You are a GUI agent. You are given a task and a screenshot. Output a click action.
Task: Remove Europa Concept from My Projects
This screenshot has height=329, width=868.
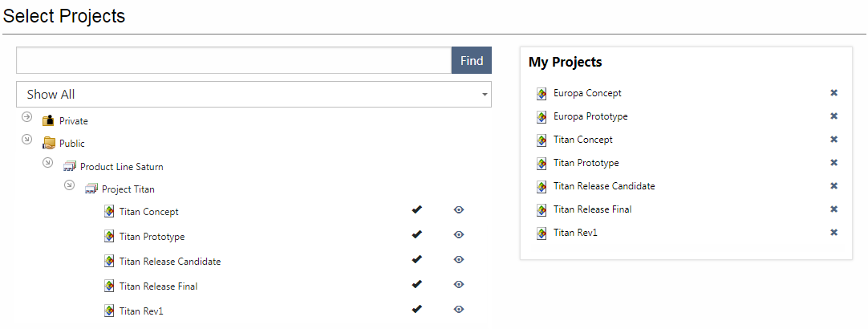coord(834,93)
